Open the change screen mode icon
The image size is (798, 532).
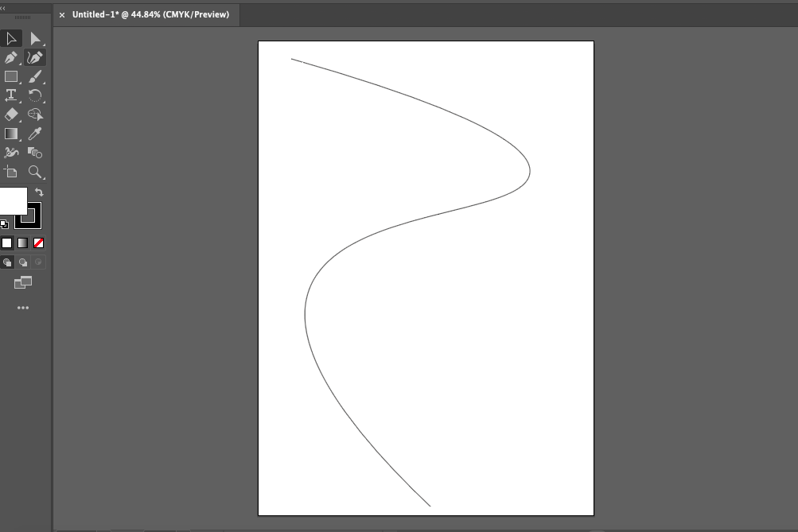pos(23,283)
